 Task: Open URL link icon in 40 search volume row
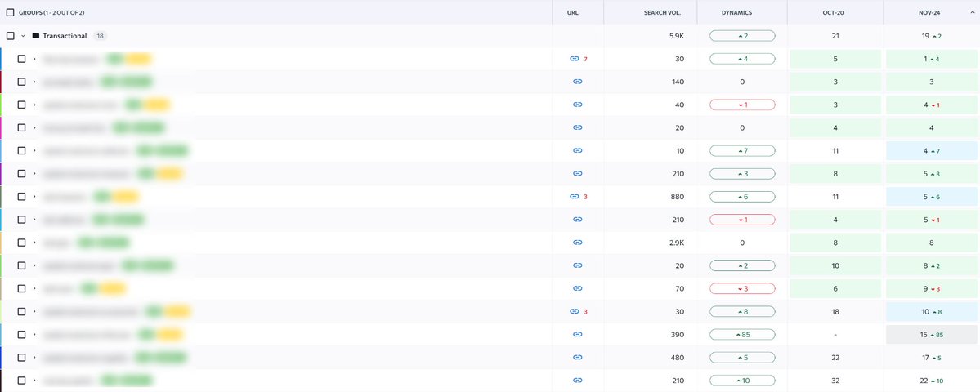578,105
